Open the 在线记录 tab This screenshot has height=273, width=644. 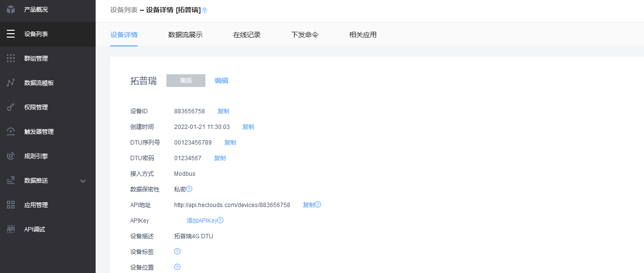click(x=246, y=35)
